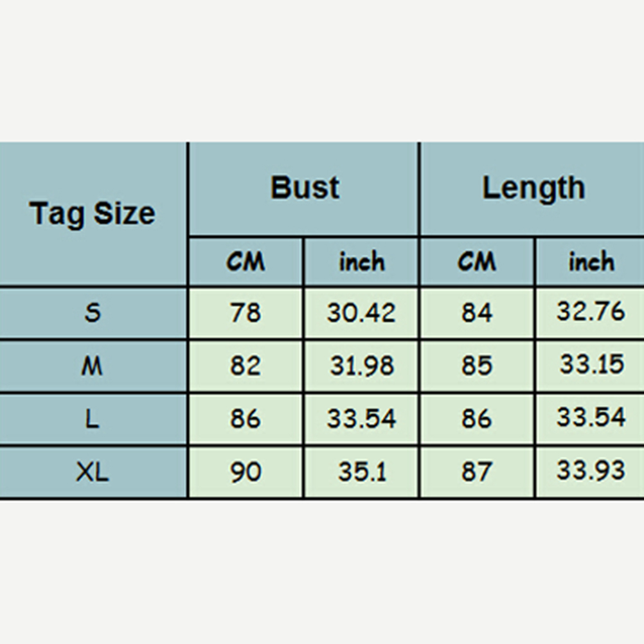Click the CM subheader under Bust

coord(246,262)
